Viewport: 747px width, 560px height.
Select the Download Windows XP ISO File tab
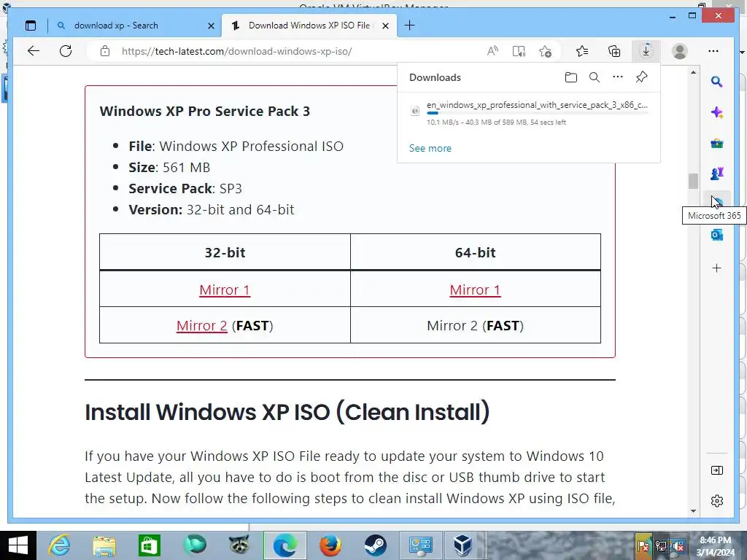pyautogui.click(x=309, y=26)
